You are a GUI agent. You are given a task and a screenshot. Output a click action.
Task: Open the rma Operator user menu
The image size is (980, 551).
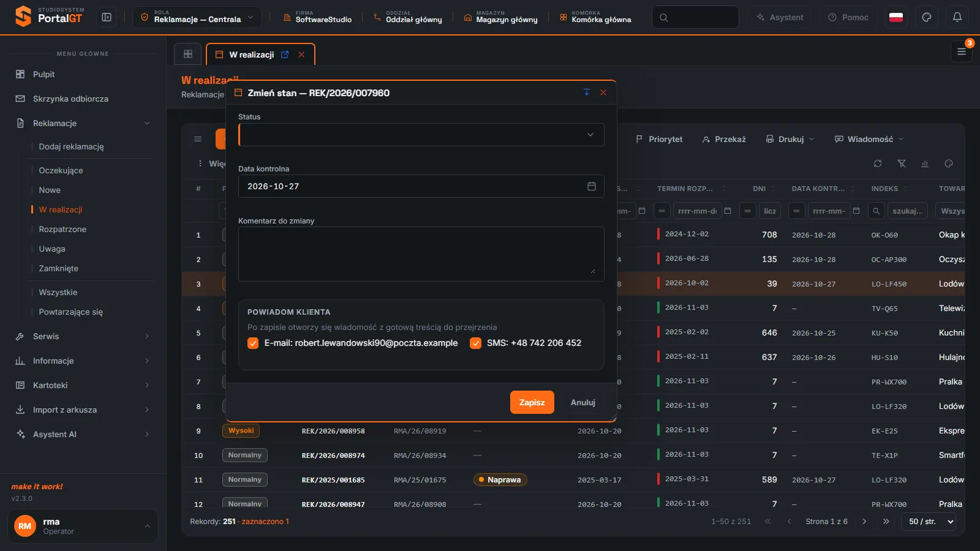point(83,526)
